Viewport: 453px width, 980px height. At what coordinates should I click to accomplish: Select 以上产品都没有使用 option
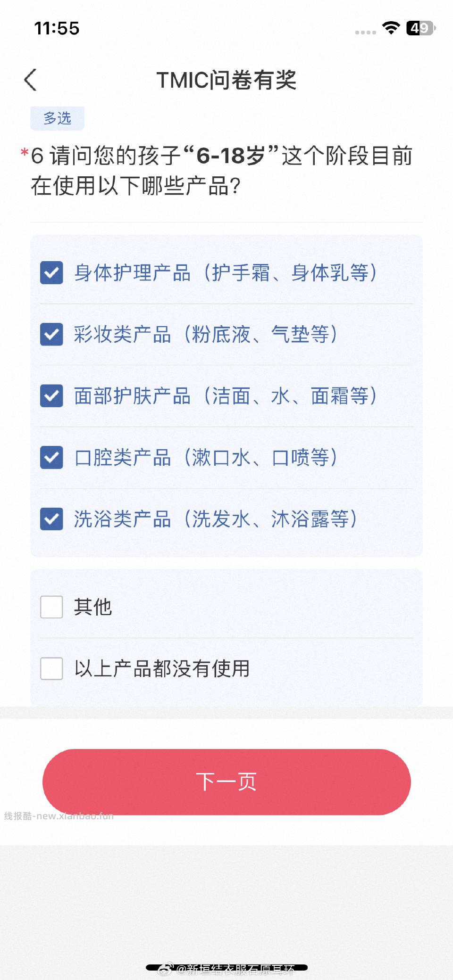[x=51, y=667]
